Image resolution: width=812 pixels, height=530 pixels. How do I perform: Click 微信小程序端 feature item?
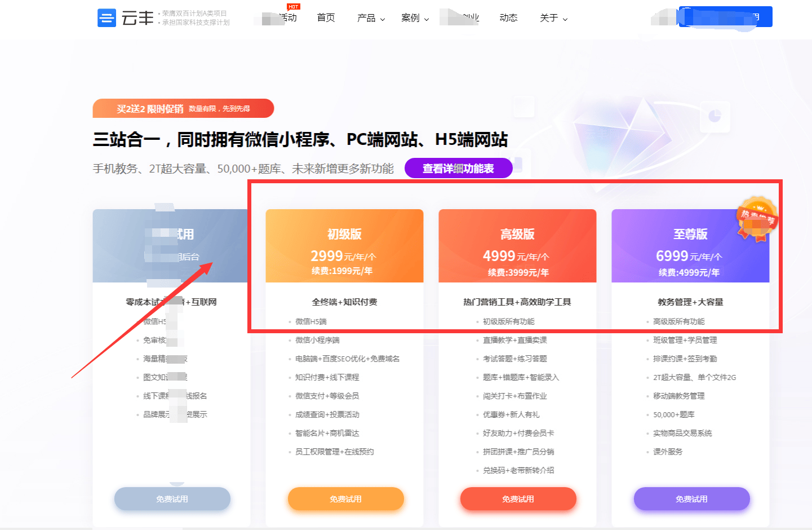coord(317,340)
